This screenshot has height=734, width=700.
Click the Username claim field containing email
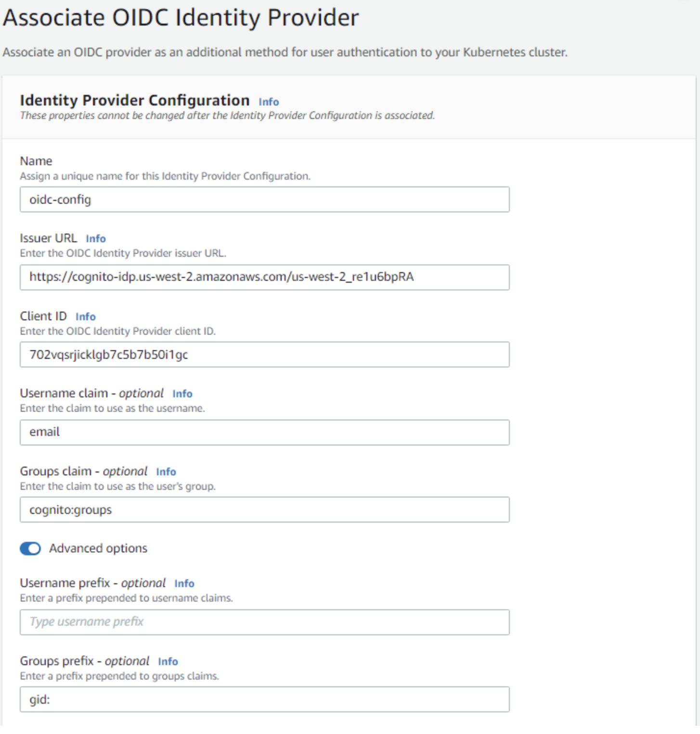pyautogui.click(x=264, y=432)
